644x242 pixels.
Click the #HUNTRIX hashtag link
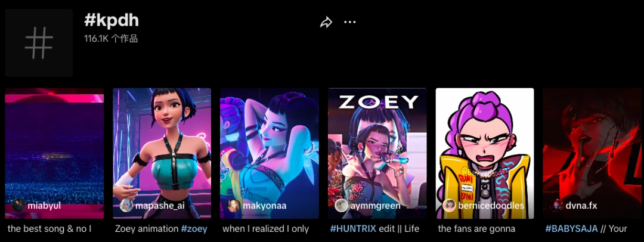[x=353, y=229]
